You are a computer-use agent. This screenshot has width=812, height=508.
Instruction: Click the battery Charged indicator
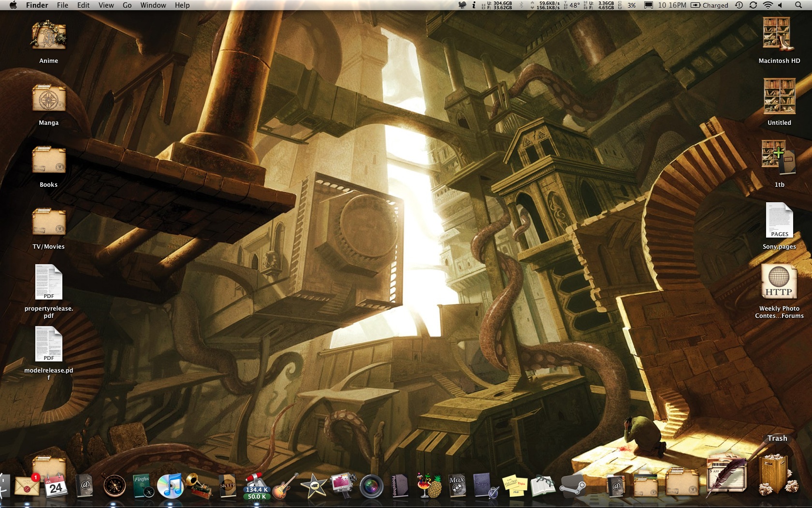pyautogui.click(x=710, y=5)
